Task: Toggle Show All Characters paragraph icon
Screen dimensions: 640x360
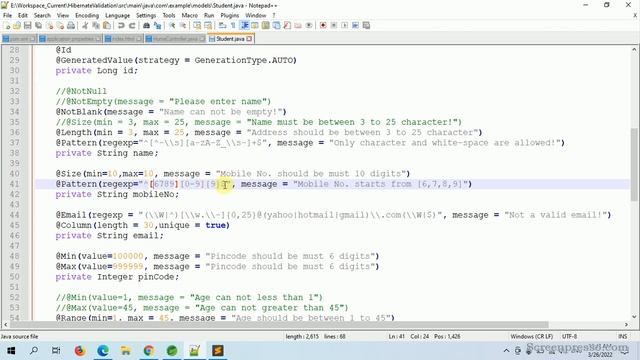Action: pos(233,25)
